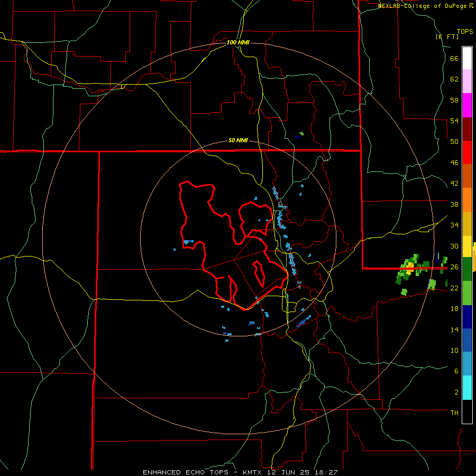The image size is (476, 476).
Task: Click the "54" legend value
Action: coord(454,121)
